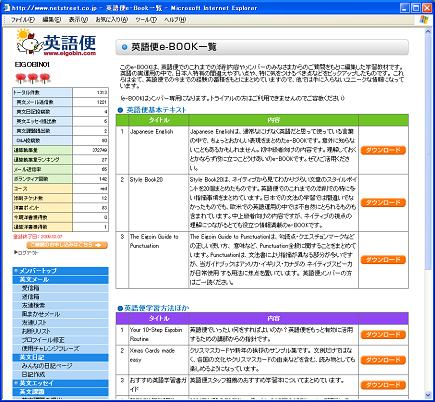Click the purple 内容 column header
This screenshot has width=435, height=402.
[273, 318]
